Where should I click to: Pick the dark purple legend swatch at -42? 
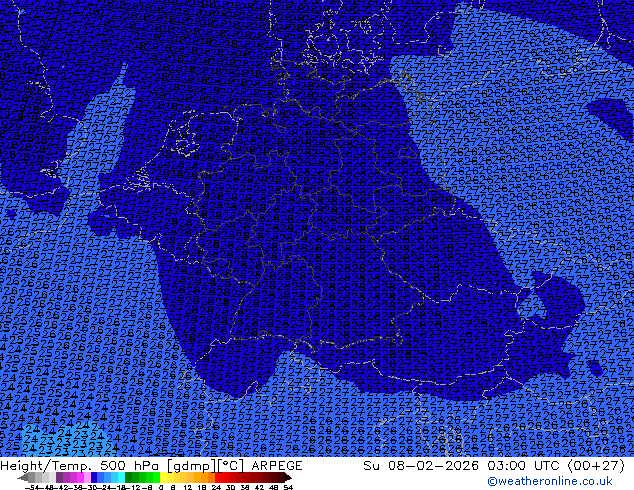point(59,477)
